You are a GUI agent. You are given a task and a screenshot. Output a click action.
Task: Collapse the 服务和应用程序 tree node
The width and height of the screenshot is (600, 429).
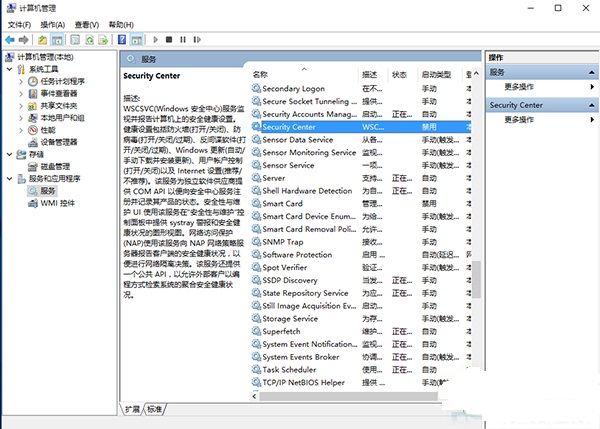pyautogui.click(x=10, y=179)
